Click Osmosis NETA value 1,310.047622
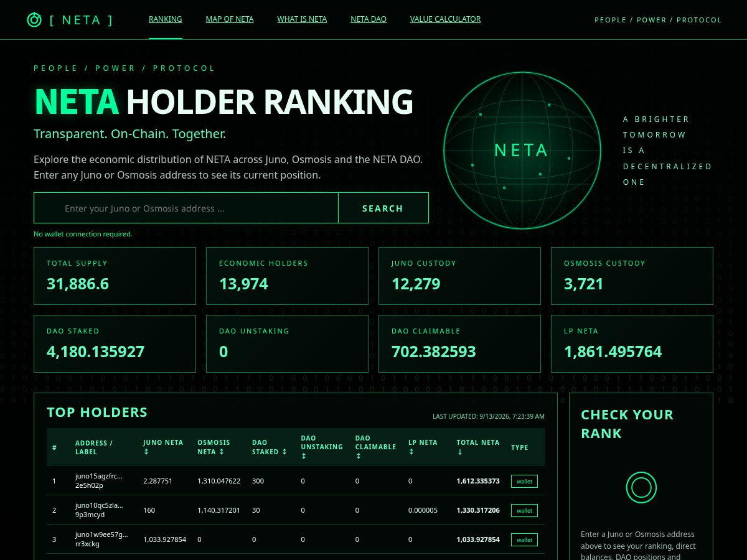 218,481
